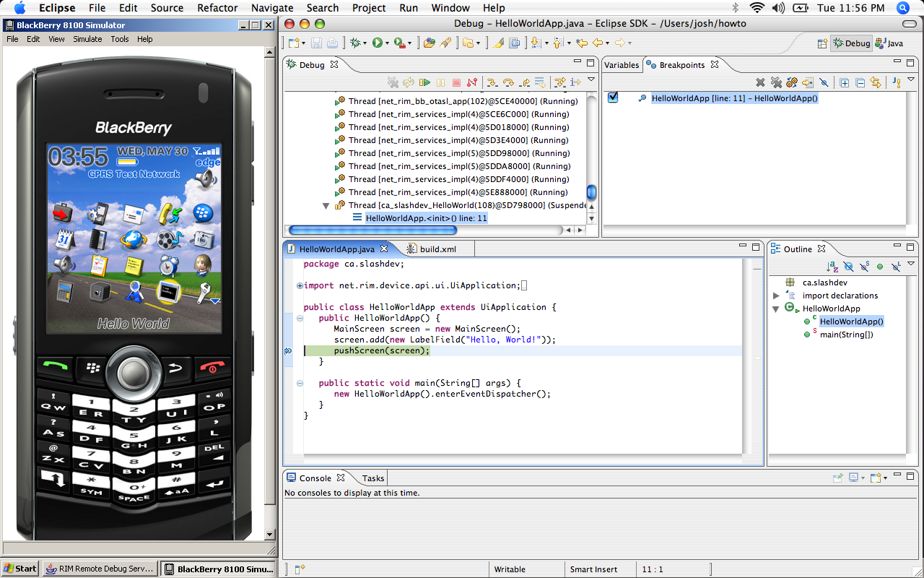This screenshot has width=924, height=578.
Task: Expand all breakpoints with plus icon
Action: (844, 82)
